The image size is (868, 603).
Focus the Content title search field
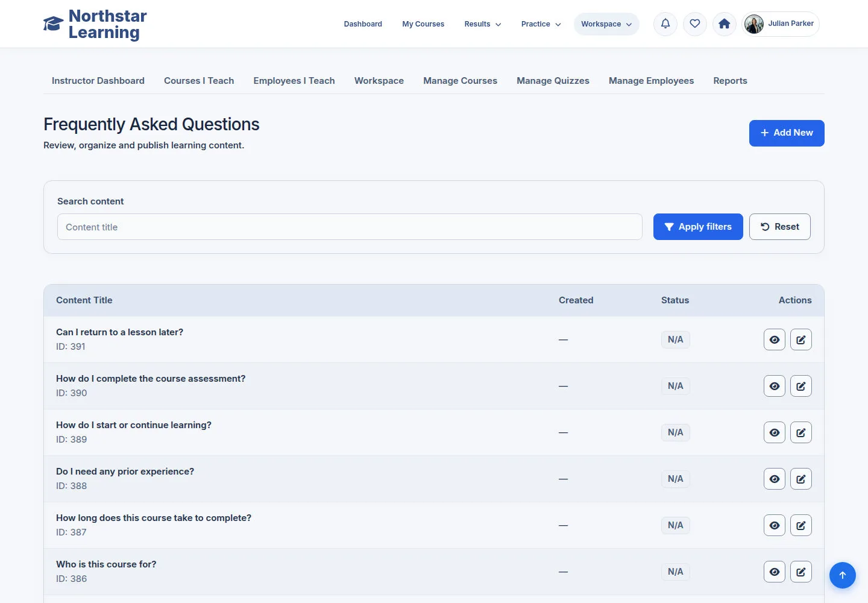click(350, 227)
